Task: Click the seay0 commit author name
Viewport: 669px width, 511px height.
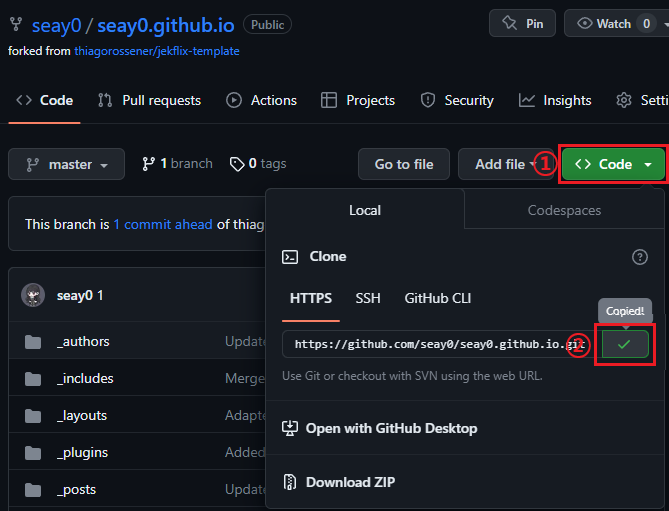Action: pyautogui.click(x=75, y=295)
